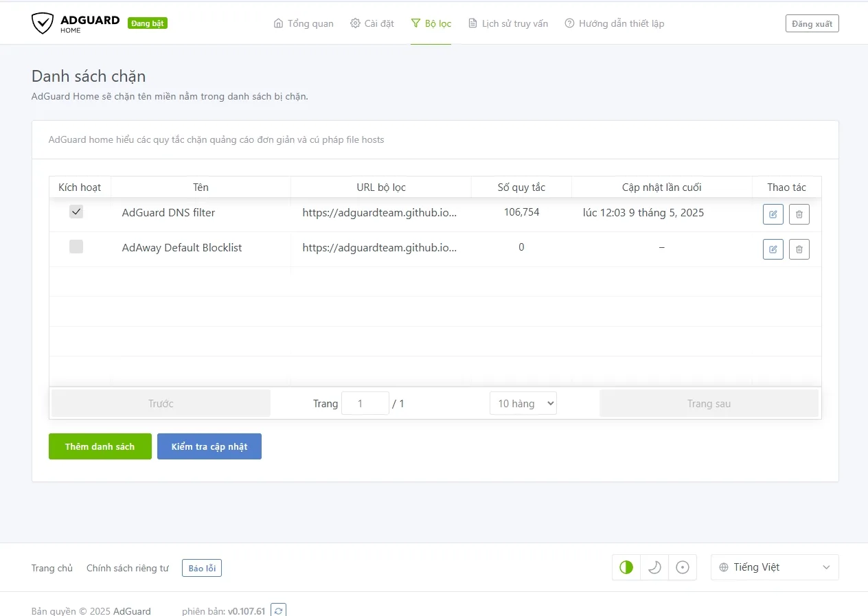Select the auto theme half-circle icon
This screenshot has height=616, width=868.
point(626,567)
